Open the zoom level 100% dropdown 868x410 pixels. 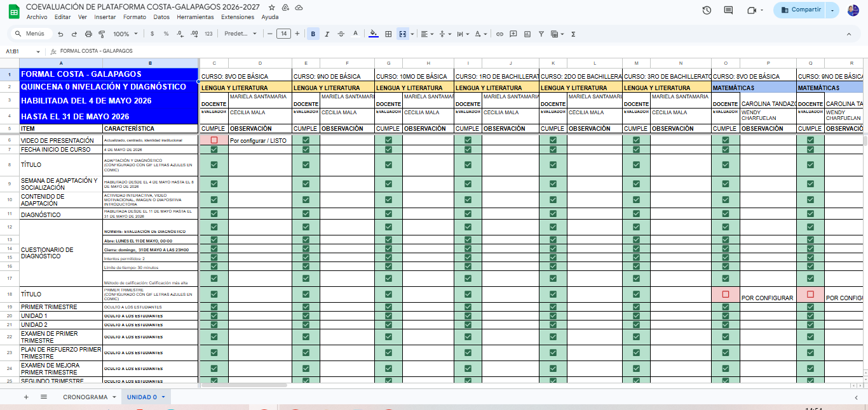[125, 34]
